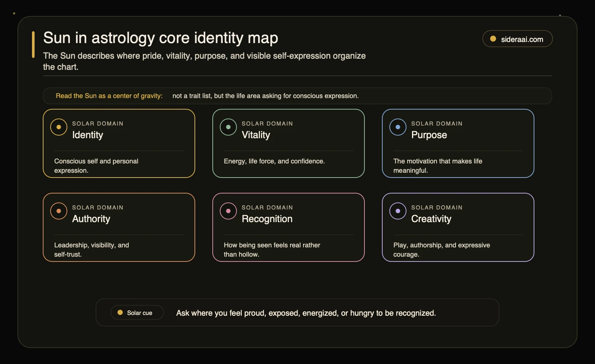
Task: Click the yellow dot in Solar cue badge
Action: (x=120, y=312)
